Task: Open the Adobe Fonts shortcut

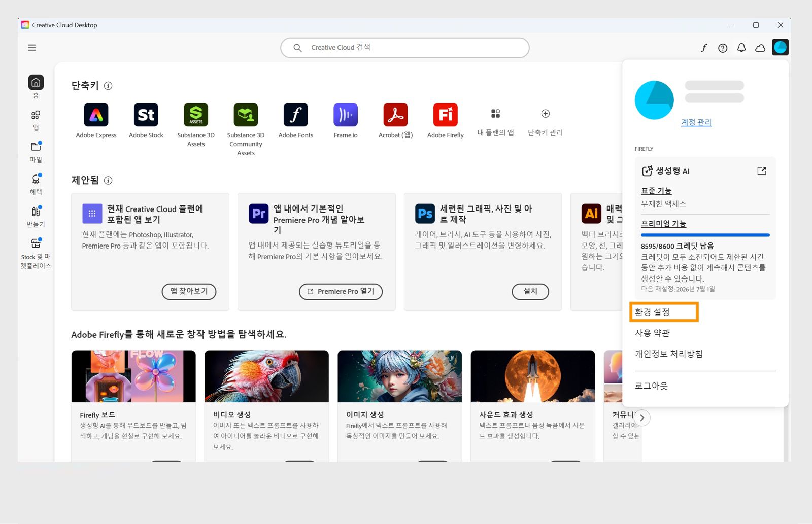Action: 295,115
